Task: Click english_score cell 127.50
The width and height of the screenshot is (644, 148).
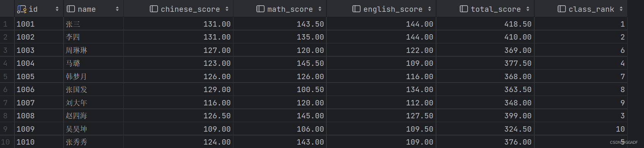Action: click(x=381, y=116)
